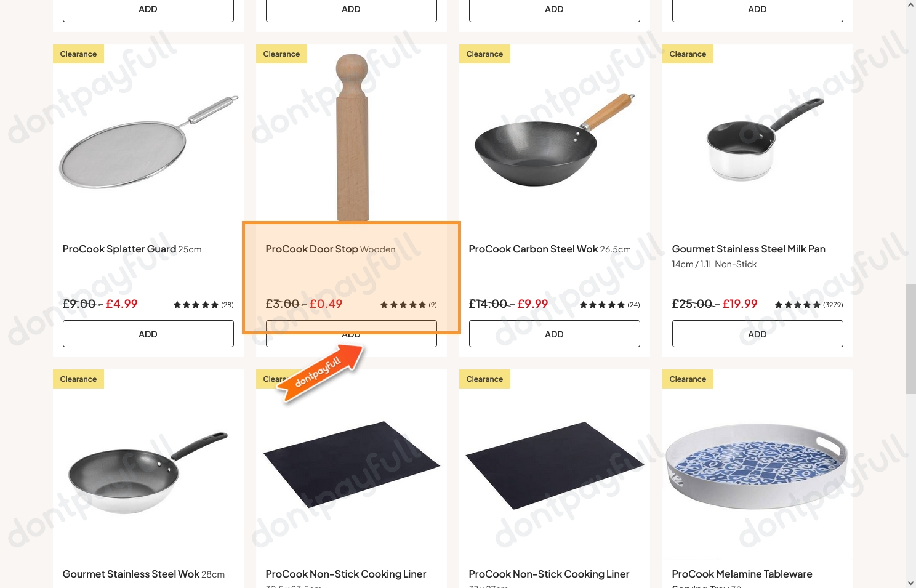The height and width of the screenshot is (588, 916).
Task: Click the scrollbar down arrow
Action: coord(910,582)
